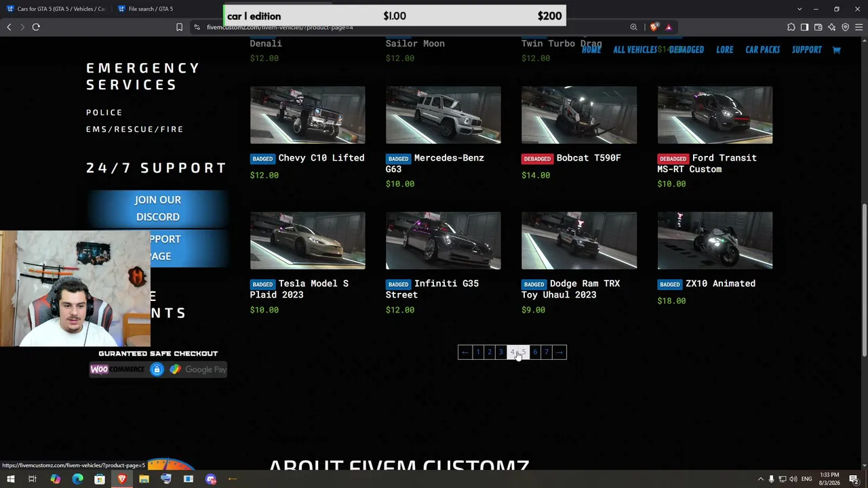
Task: Open the Brave Wallet icon
Action: (818, 27)
